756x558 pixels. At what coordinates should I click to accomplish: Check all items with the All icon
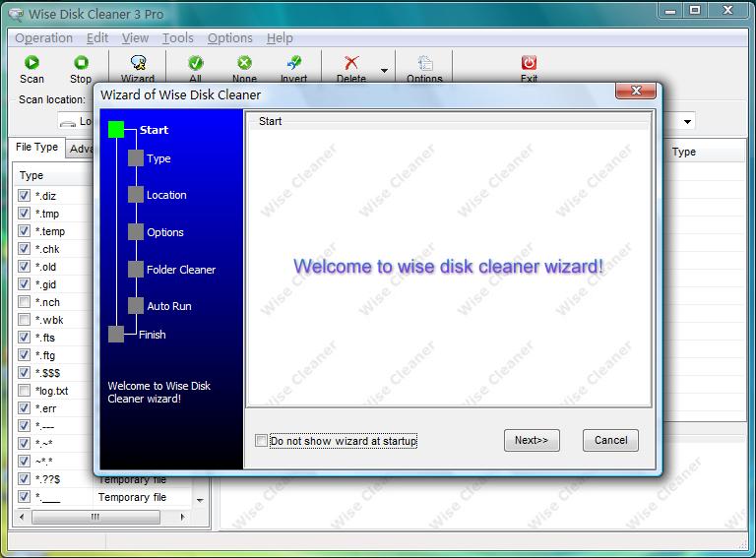click(x=195, y=63)
